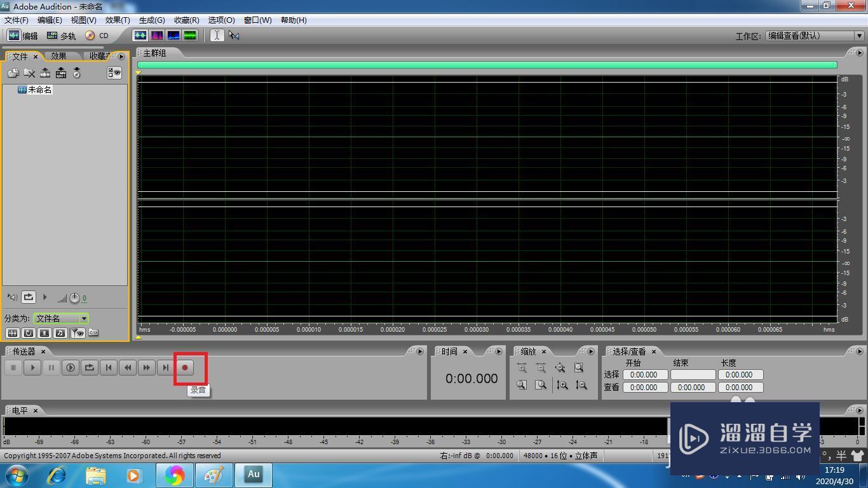Click the Fast Forward transport button

point(147,367)
